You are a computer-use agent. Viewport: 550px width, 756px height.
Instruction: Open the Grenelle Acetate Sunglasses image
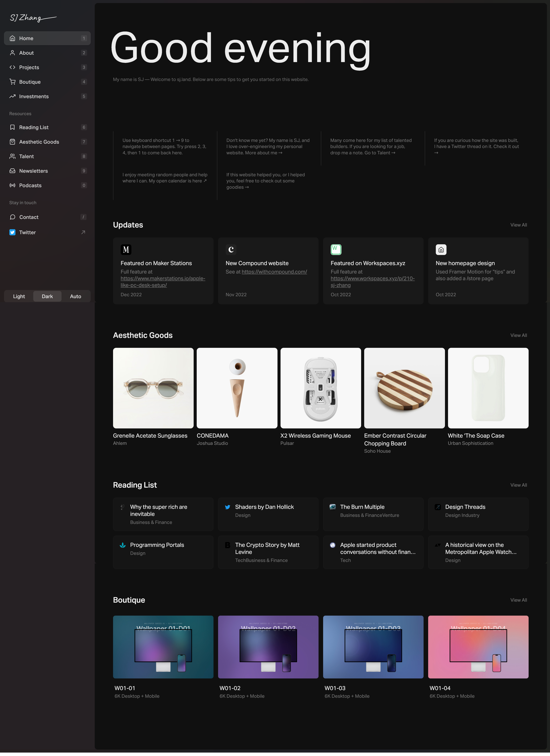click(153, 388)
